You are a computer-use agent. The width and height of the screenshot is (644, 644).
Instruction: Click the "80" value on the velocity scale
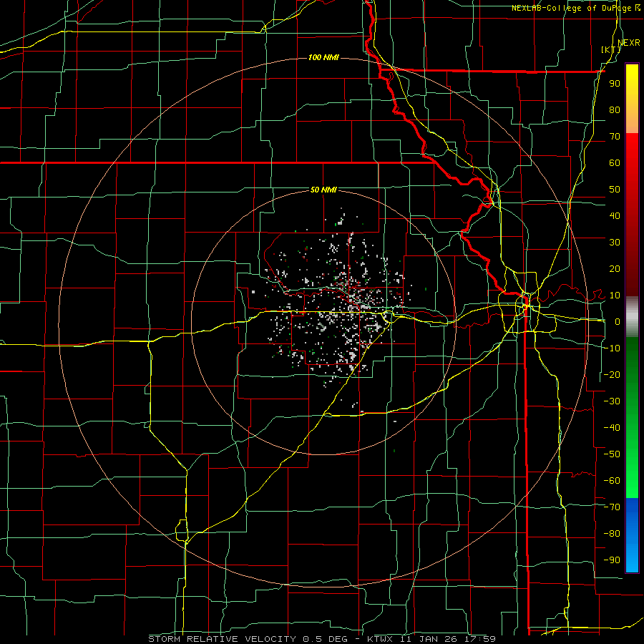615,110
